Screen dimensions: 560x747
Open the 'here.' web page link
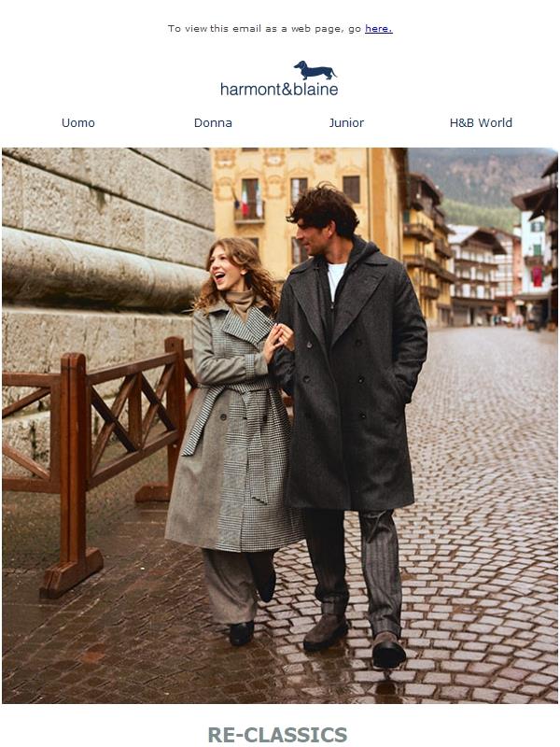pos(379,29)
